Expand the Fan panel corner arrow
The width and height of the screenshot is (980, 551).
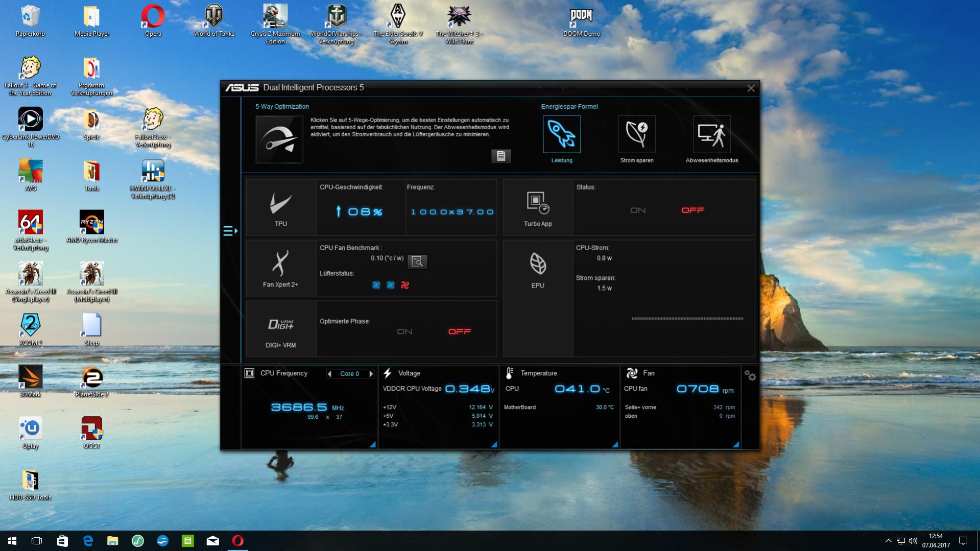(x=736, y=445)
